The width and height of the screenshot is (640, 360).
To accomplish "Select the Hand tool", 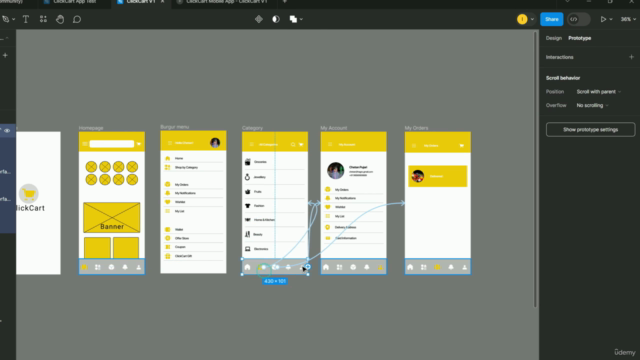I will point(60,19).
